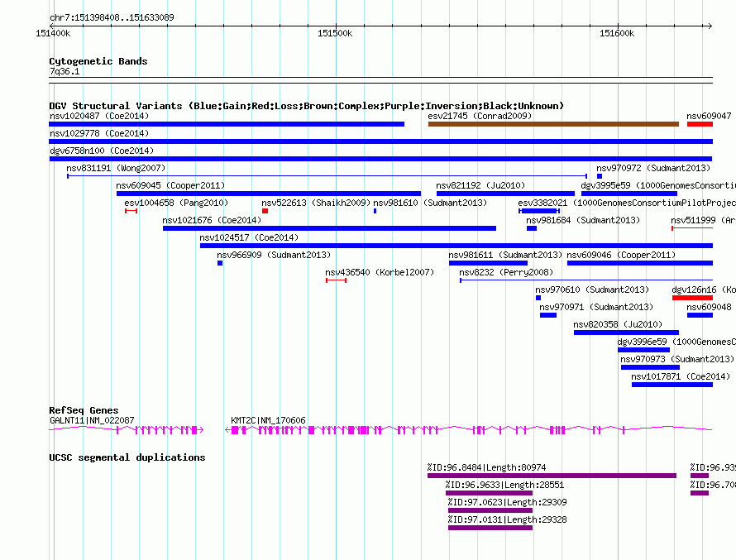Viewport: 736px width, 560px height.
Task: Click the red dgv126n16 loss bar
Action: point(692,298)
